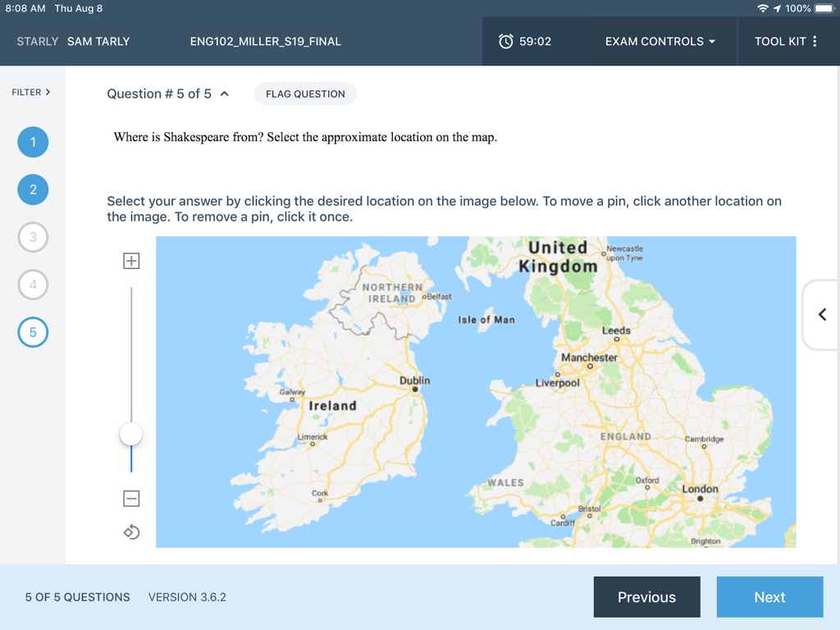This screenshot has height=630, width=840.
Task: Jump to question 3 via its circle
Action: (x=33, y=237)
